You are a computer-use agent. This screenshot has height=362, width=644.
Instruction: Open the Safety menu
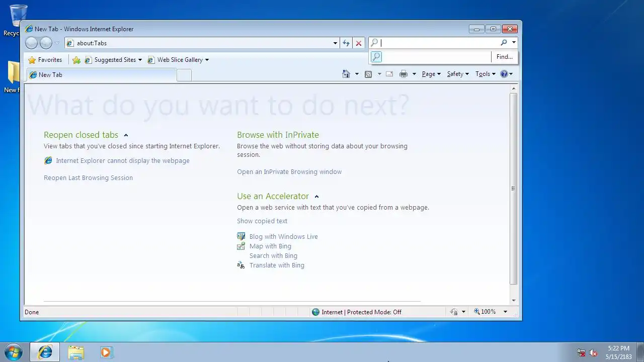tap(458, 74)
